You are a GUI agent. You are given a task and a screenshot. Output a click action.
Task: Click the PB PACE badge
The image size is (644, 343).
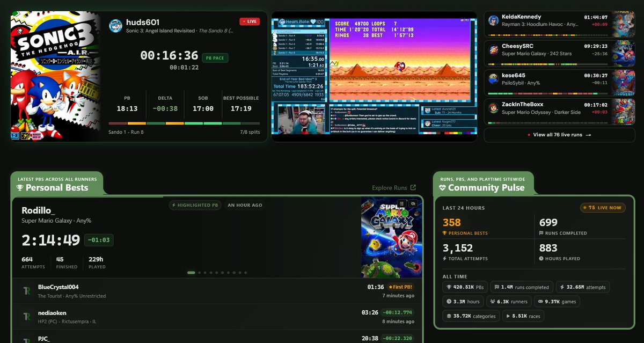pos(215,57)
